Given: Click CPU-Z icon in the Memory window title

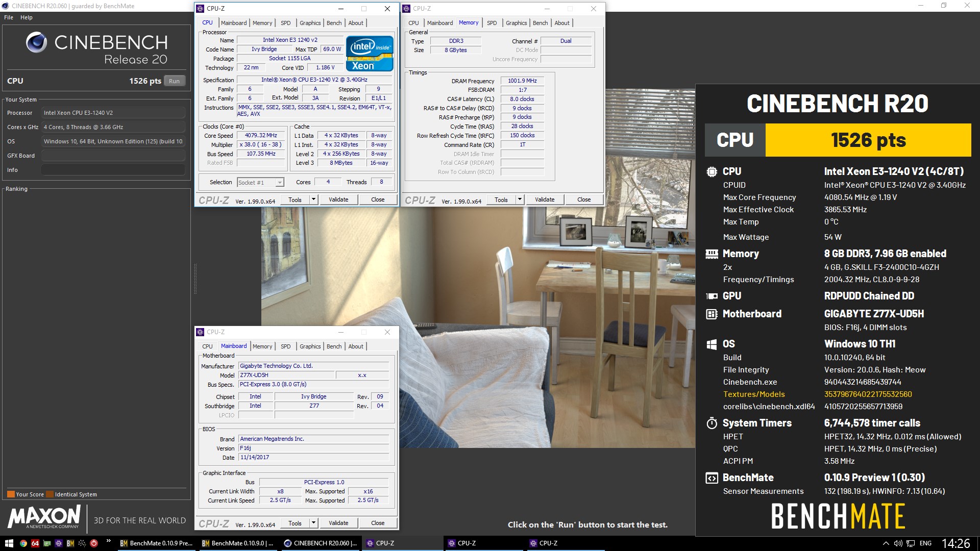Looking at the screenshot, I should click(407, 9).
